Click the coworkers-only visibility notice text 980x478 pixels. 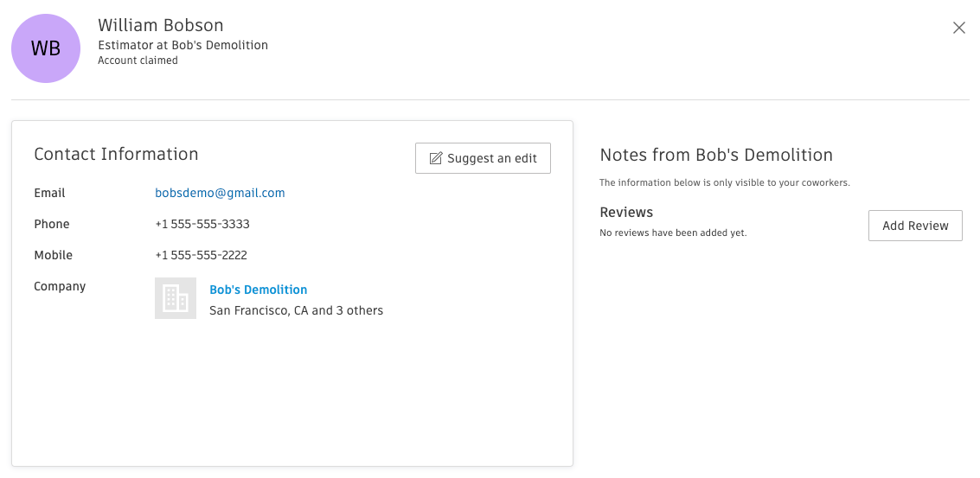tap(725, 183)
